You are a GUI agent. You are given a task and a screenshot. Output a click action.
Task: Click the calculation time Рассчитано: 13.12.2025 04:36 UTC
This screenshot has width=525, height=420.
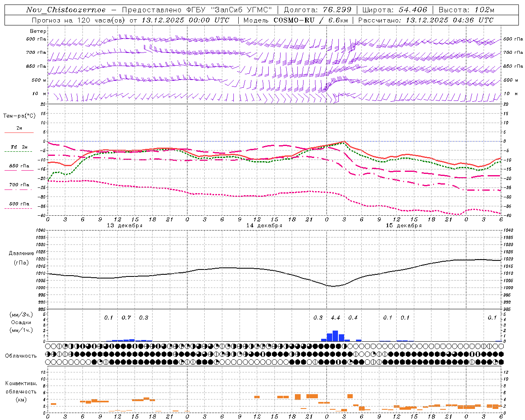426,20
